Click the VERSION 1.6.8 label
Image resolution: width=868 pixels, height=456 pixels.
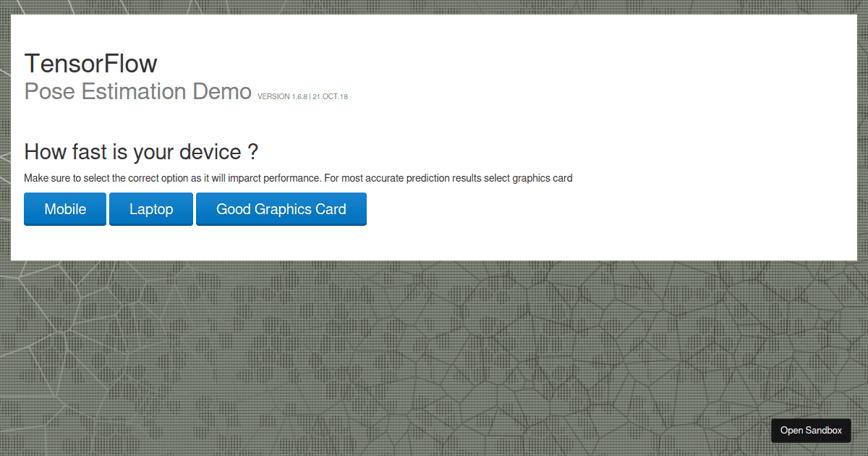(x=282, y=97)
